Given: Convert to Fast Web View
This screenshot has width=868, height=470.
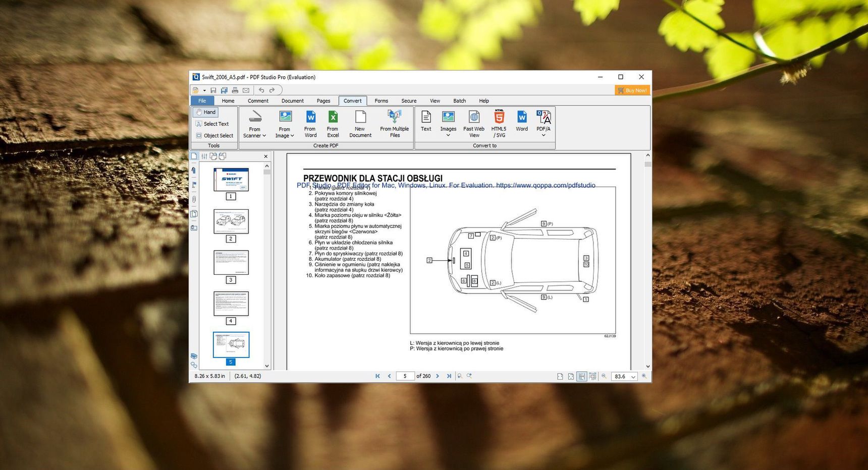Looking at the screenshot, I should click(x=474, y=124).
